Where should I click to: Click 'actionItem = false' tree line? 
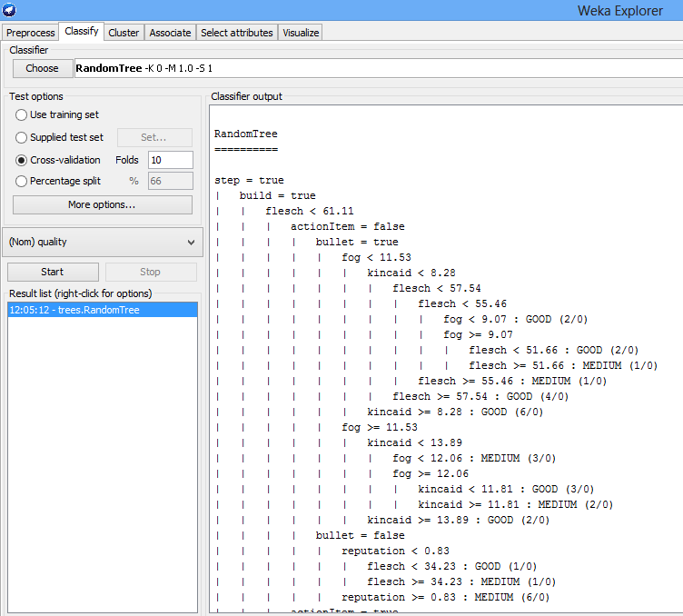[x=348, y=226]
